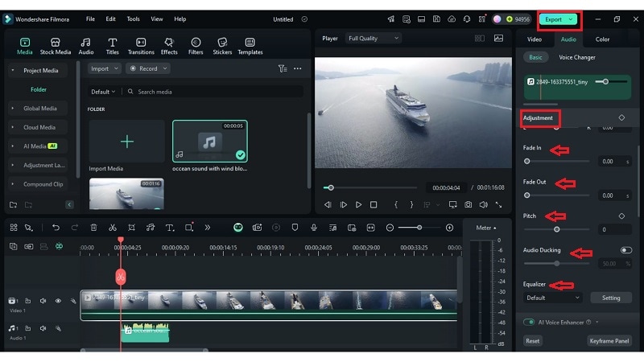Toggle the AI Voice Enhancer switch
644x362 pixels.
(529, 323)
